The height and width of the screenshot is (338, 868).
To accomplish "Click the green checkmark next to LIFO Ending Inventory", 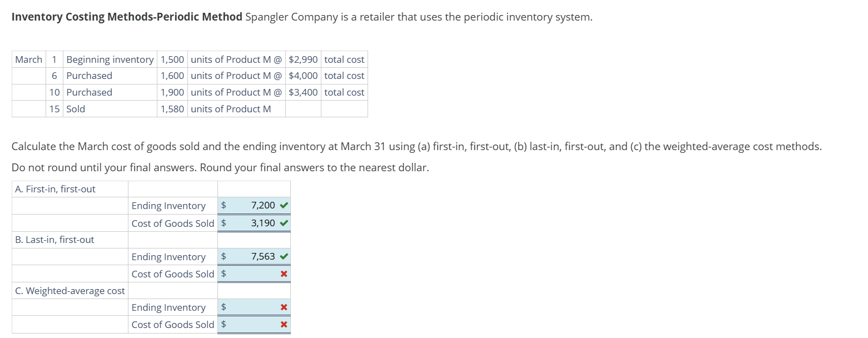I will pyautogui.click(x=284, y=256).
